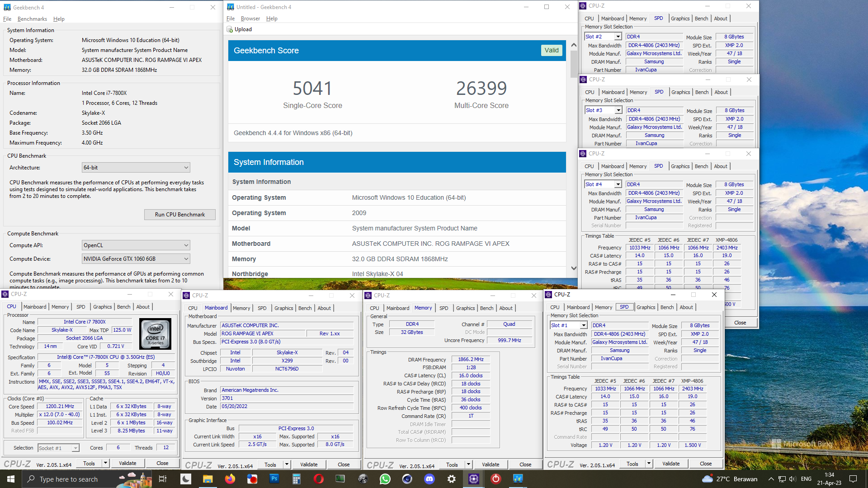Click Close in CPU-Z Memory window
The image size is (868, 488).
525,465
